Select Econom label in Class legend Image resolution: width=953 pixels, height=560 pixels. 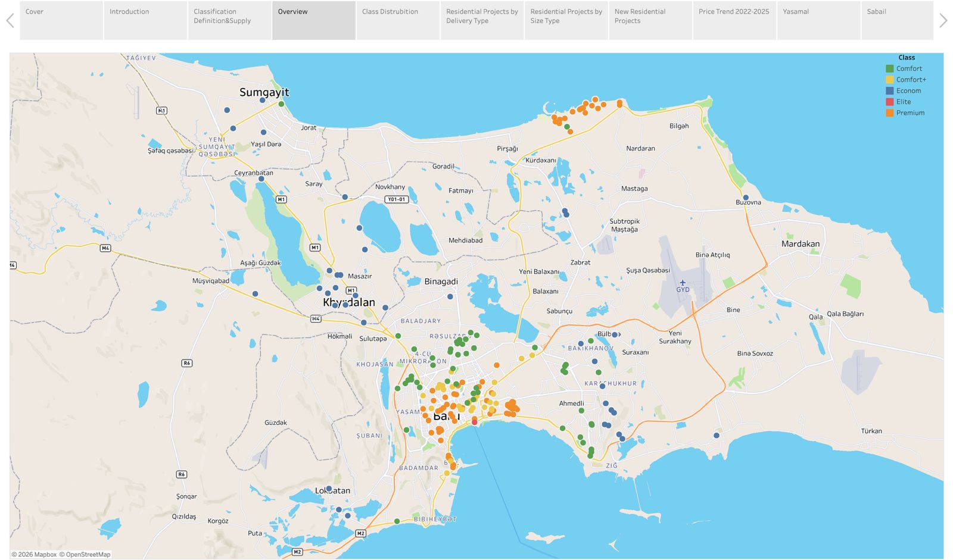point(908,91)
